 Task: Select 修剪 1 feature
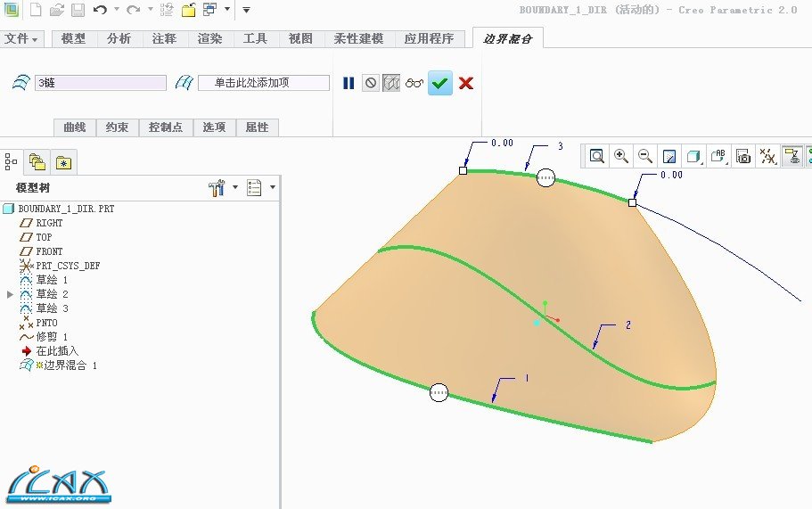pos(52,337)
